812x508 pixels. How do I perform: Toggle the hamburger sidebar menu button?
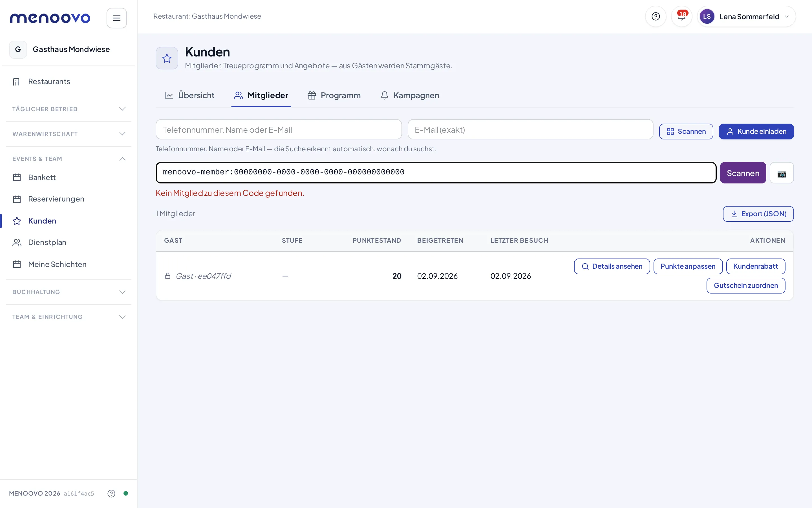pos(116,18)
